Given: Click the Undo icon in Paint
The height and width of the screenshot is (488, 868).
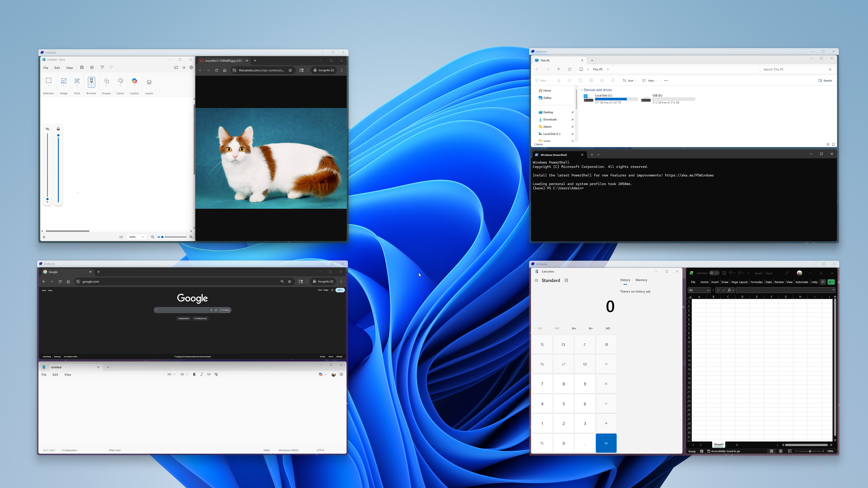Looking at the screenshot, I should point(102,67).
